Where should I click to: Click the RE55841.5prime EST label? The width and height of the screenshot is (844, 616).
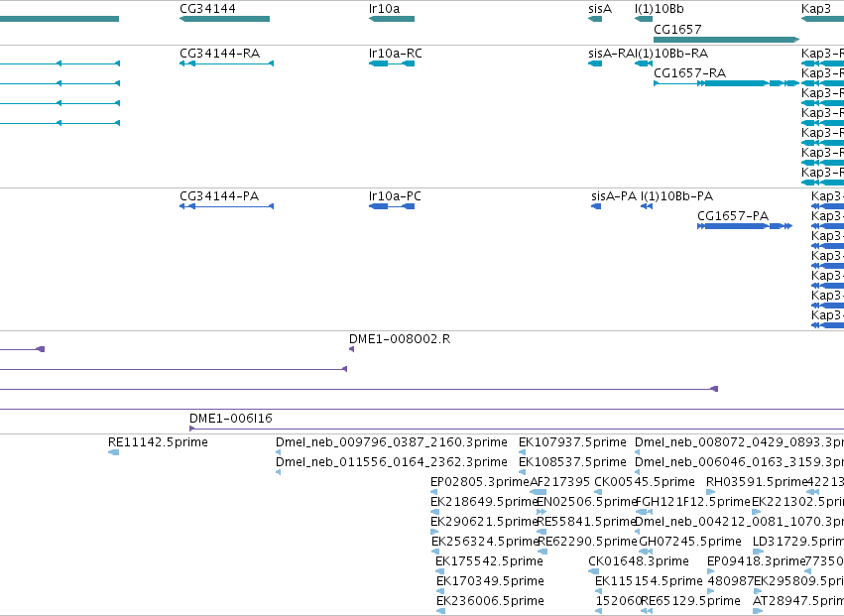point(587,522)
